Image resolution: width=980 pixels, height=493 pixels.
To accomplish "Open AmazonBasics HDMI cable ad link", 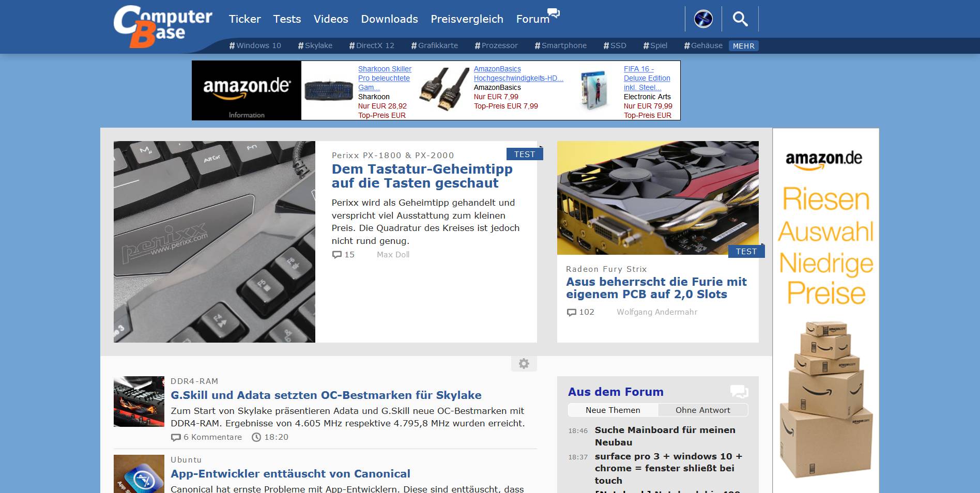I will [x=518, y=73].
